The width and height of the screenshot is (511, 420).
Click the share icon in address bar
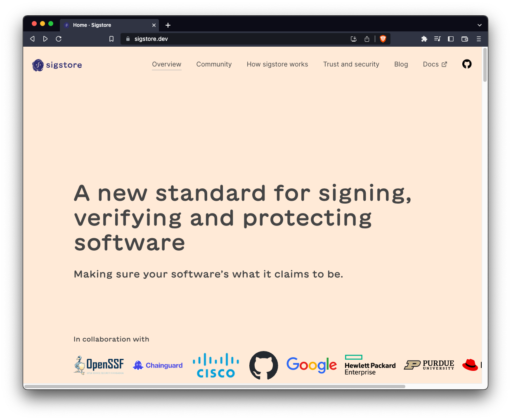[367, 39]
